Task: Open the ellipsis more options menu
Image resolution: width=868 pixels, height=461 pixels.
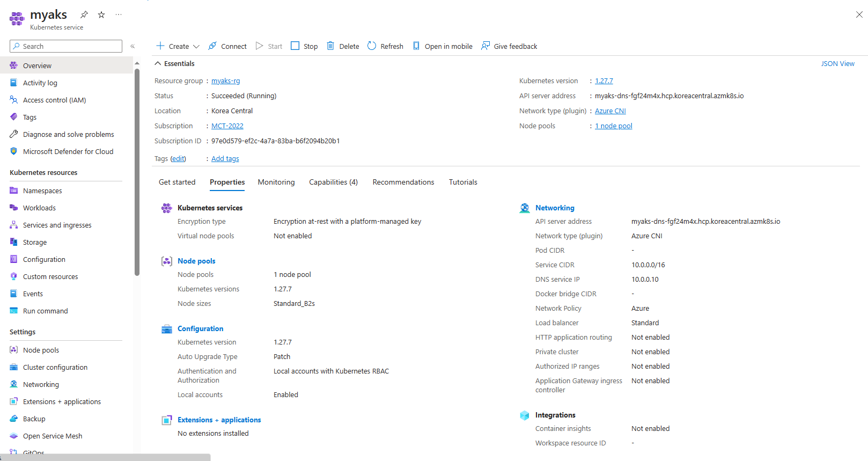Action: [119, 14]
